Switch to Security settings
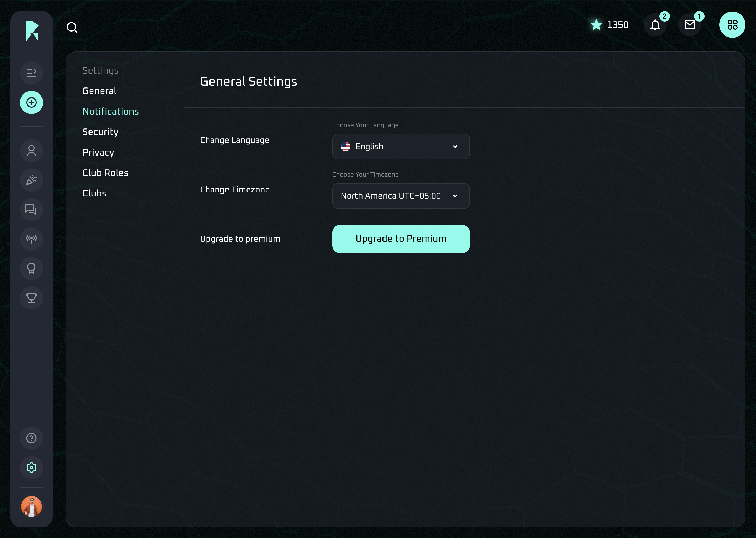756x538 pixels. (x=100, y=132)
